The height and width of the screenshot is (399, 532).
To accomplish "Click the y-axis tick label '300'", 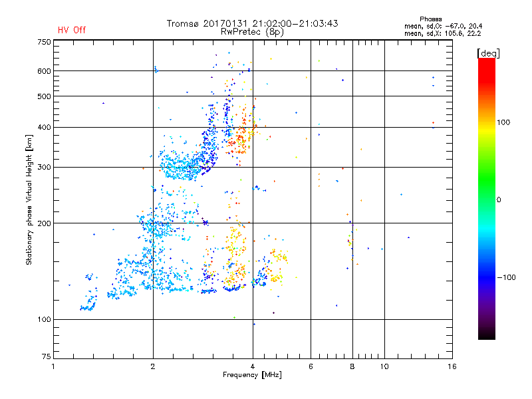I will pyautogui.click(x=44, y=168).
